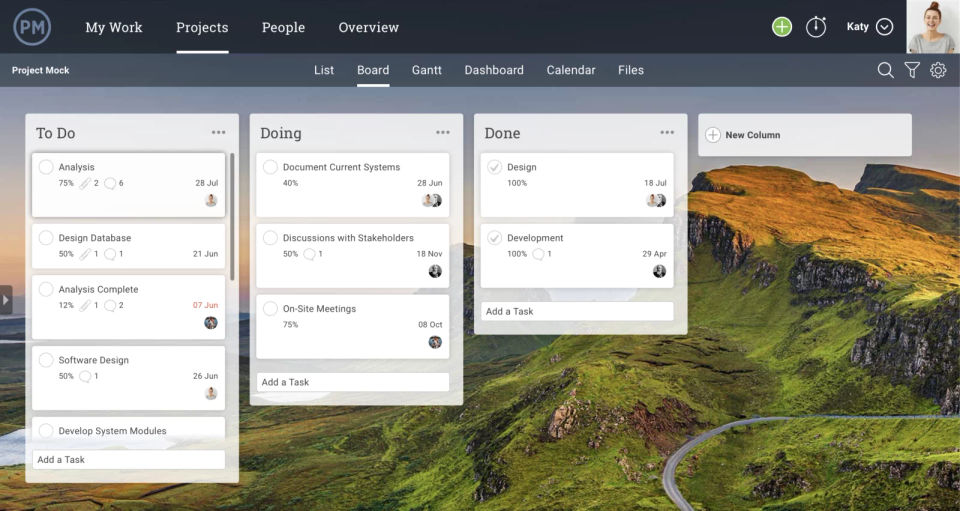Uncheck the completed Development task
The height and width of the screenshot is (511, 960).
(x=495, y=237)
